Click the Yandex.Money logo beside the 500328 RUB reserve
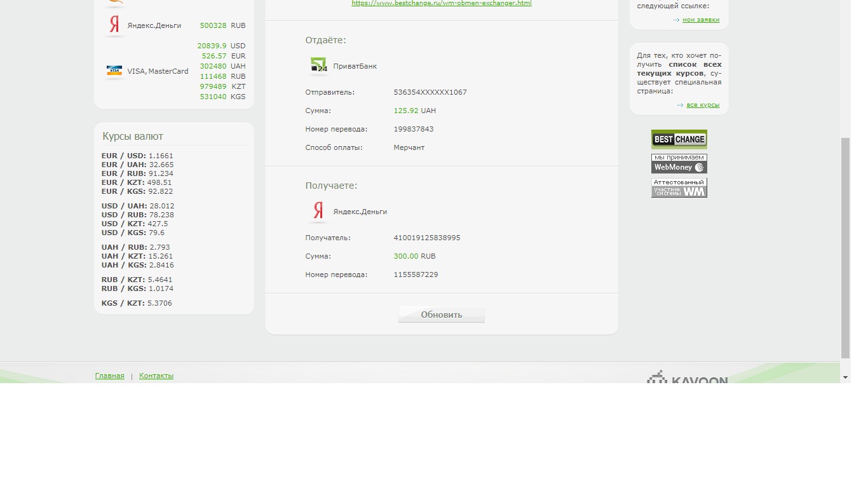Viewport: 868px width, 488px height. [114, 25]
